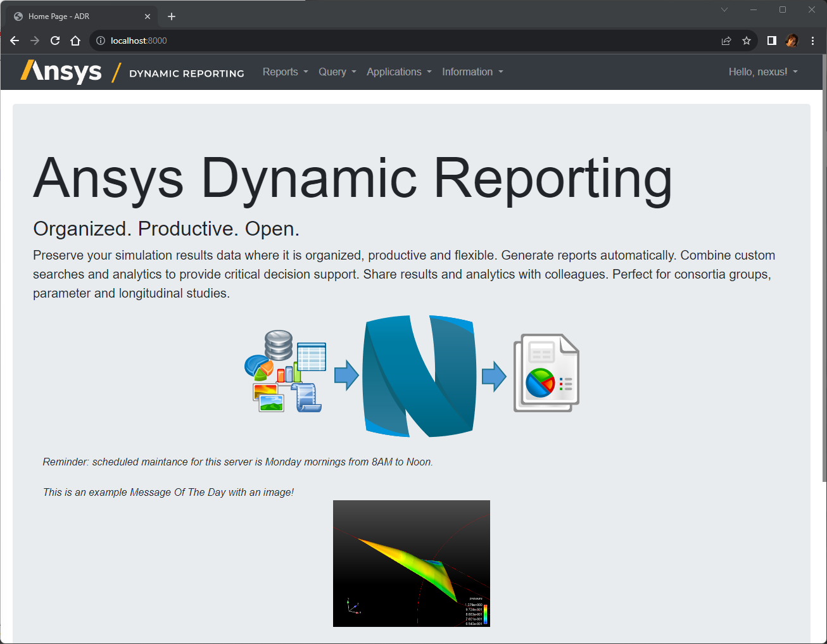The width and height of the screenshot is (827, 644).
Task: Open the Chrome profile avatar
Action: [x=792, y=41]
